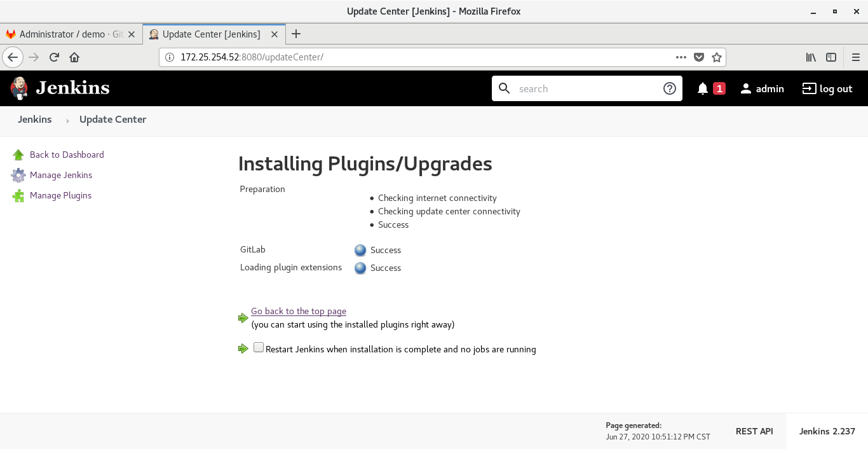Open Manage Jenkins link

click(61, 175)
